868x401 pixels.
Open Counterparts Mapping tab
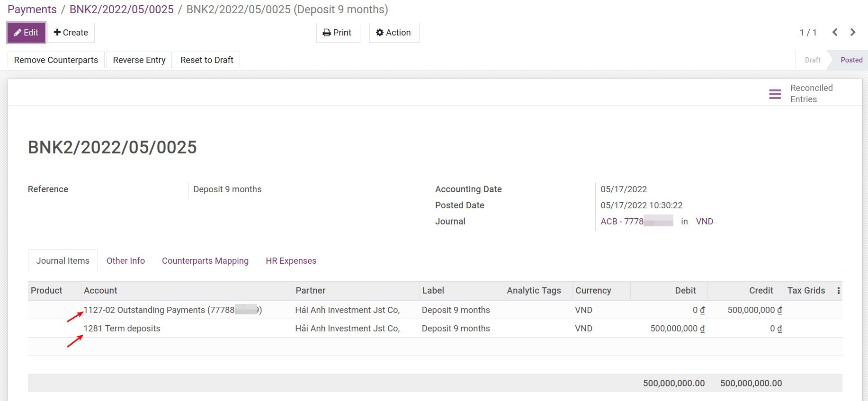pos(205,261)
